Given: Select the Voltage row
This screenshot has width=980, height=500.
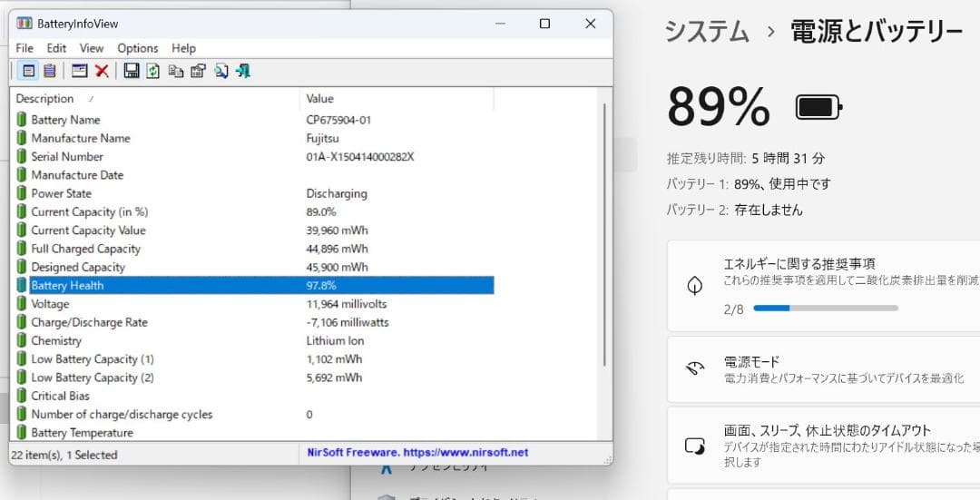Looking at the screenshot, I should pyautogui.click(x=252, y=304).
